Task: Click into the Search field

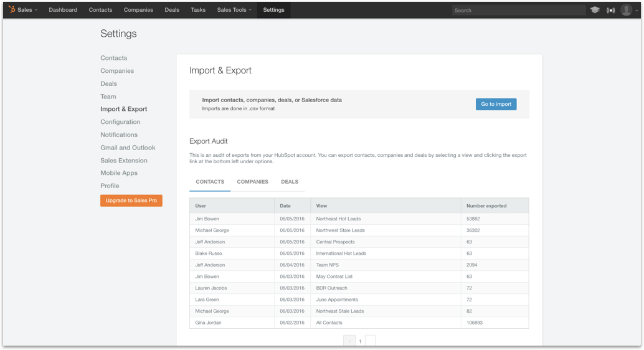Action: [x=518, y=10]
